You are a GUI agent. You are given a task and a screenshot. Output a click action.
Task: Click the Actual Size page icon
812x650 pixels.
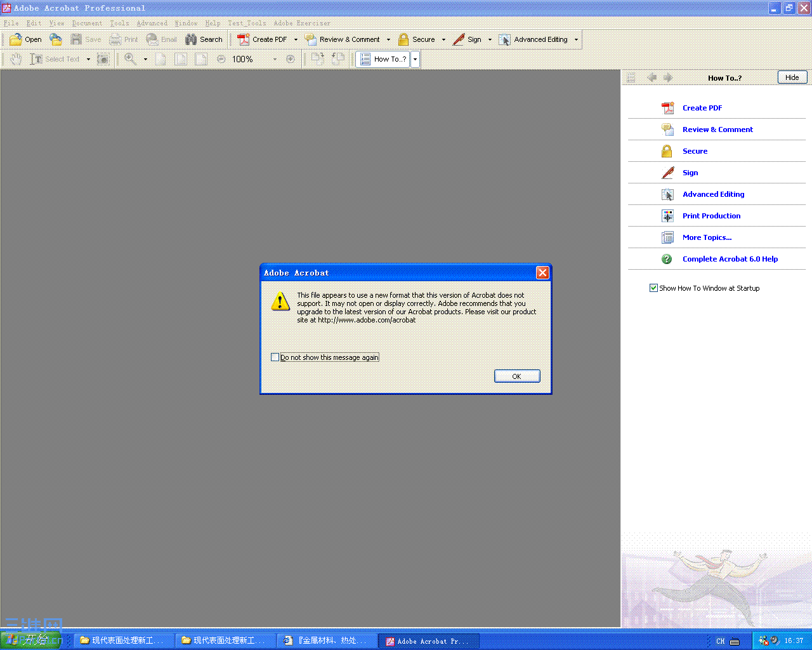pos(161,59)
